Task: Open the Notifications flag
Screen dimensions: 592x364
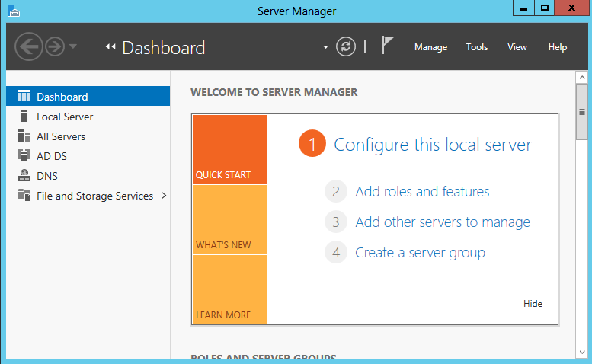Action: (x=387, y=45)
